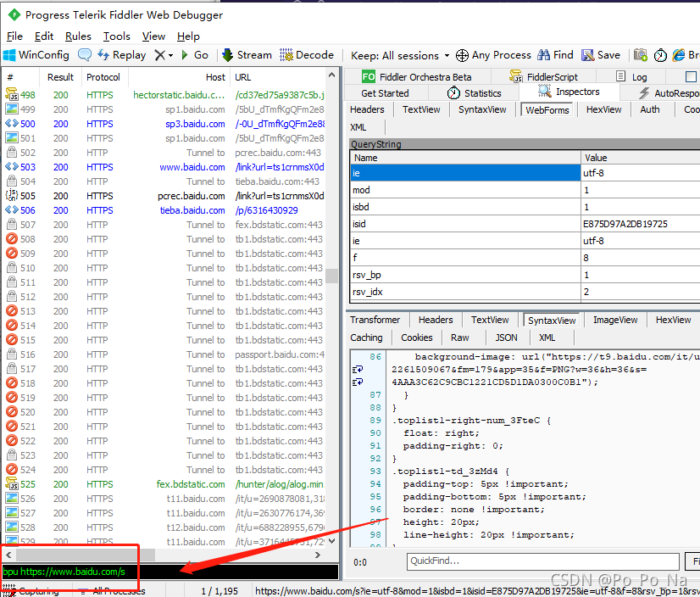Click the QuickExec command line box
This screenshot has width=700, height=597.
click(169, 572)
